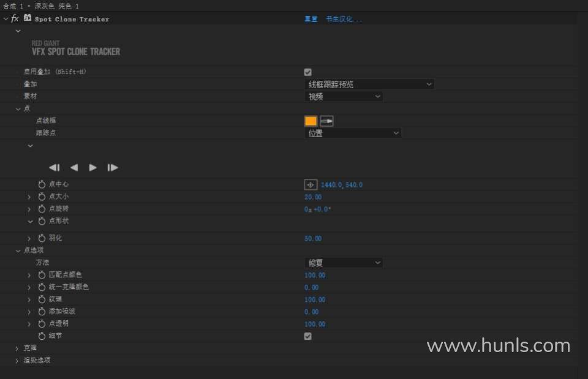Track backward continuously
The width and height of the screenshot is (588, 379).
(x=74, y=168)
